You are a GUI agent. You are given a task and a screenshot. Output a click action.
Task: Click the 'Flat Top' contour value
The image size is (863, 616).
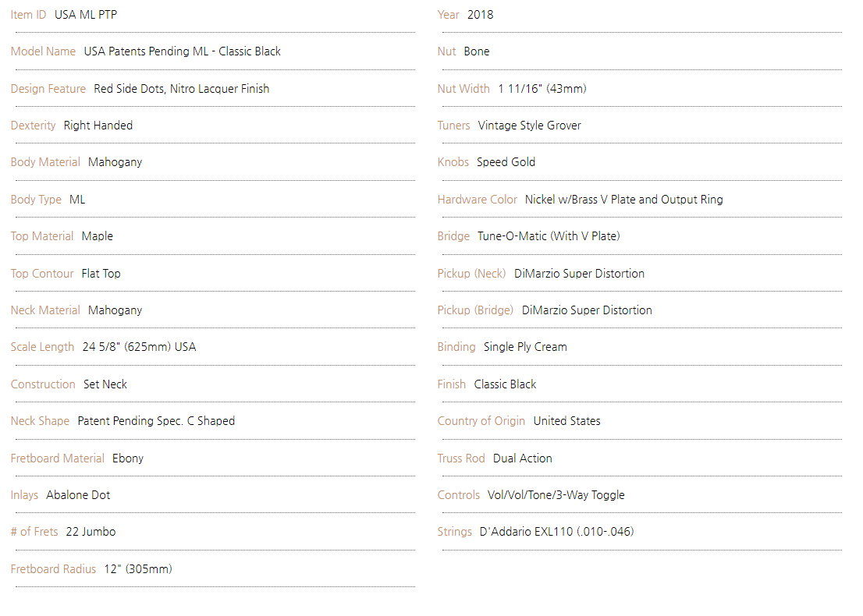(101, 274)
